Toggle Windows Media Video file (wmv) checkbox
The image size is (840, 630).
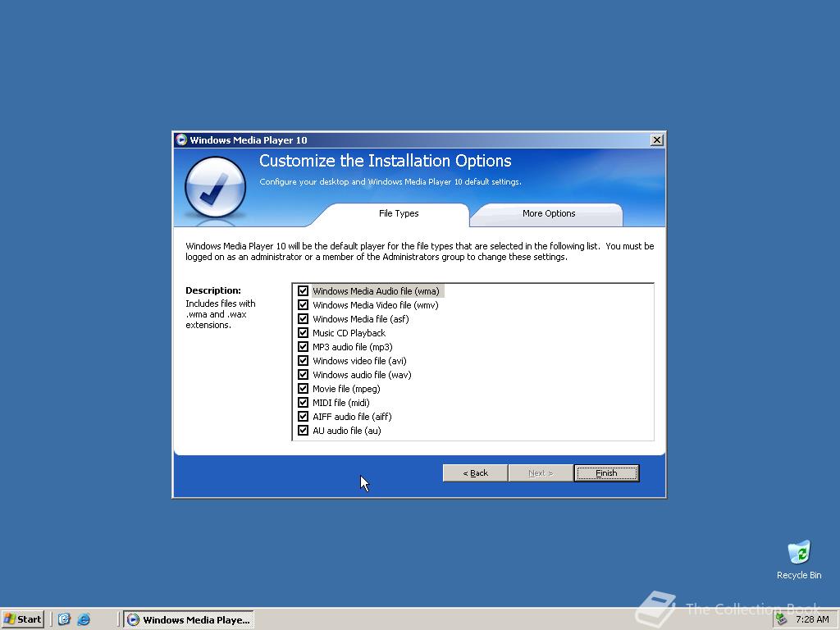[304, 305]
